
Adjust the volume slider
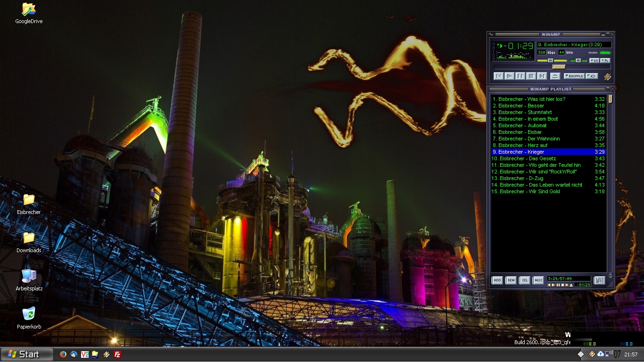tap(551, 60)
